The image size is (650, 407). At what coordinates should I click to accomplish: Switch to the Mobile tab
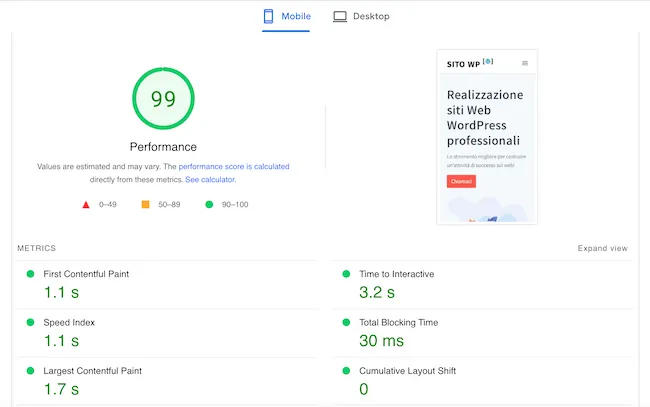[x=287, y=17]
